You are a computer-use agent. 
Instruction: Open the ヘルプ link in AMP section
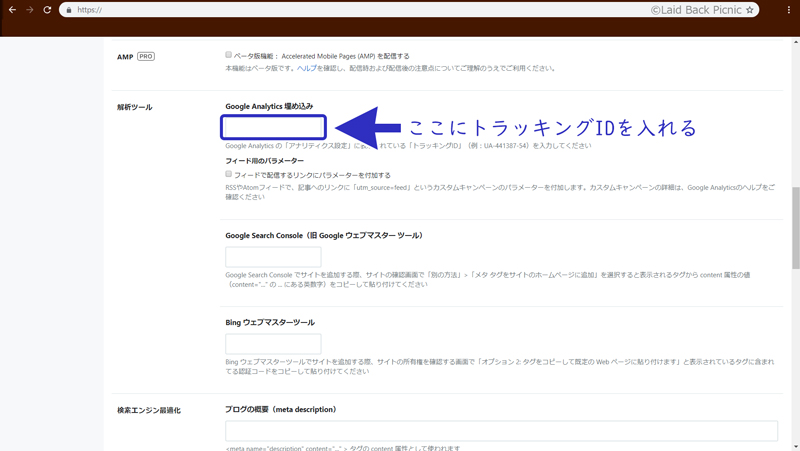(x=307, y=68)
